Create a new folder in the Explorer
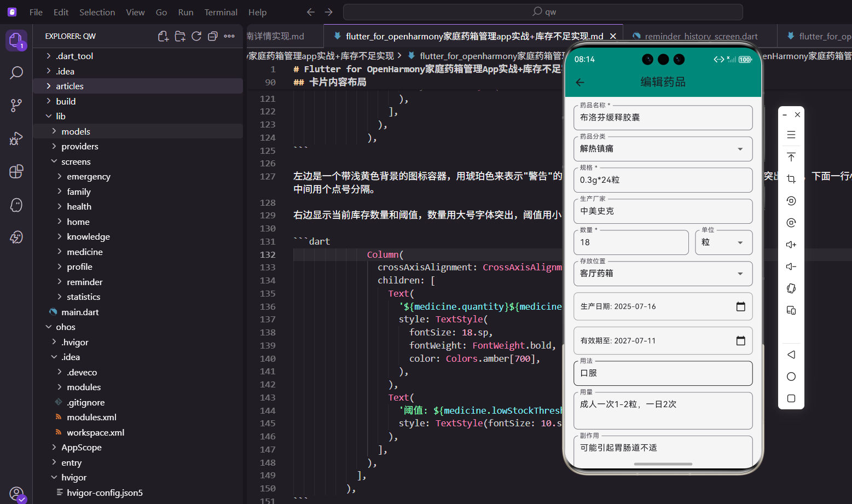The height and width of the screenshot is (504, 852). (179, 35)
